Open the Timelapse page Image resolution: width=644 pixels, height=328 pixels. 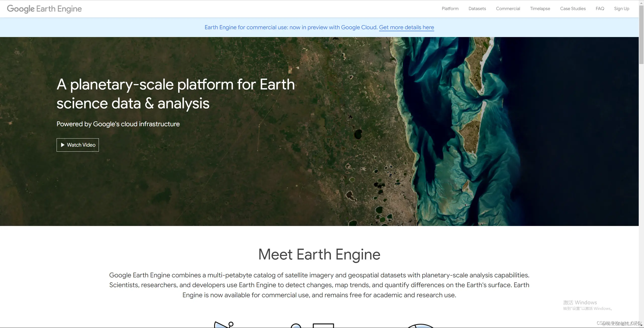point(540,9)
